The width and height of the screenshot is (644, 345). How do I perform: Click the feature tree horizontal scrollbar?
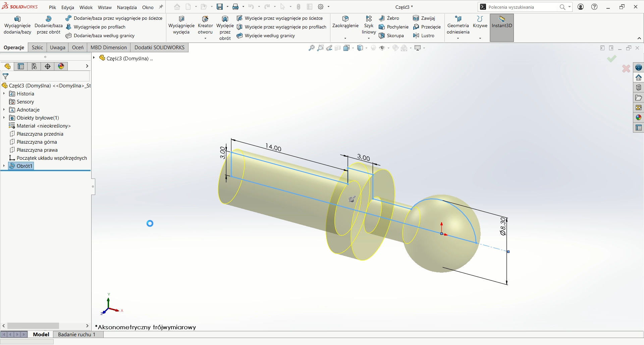33,326
